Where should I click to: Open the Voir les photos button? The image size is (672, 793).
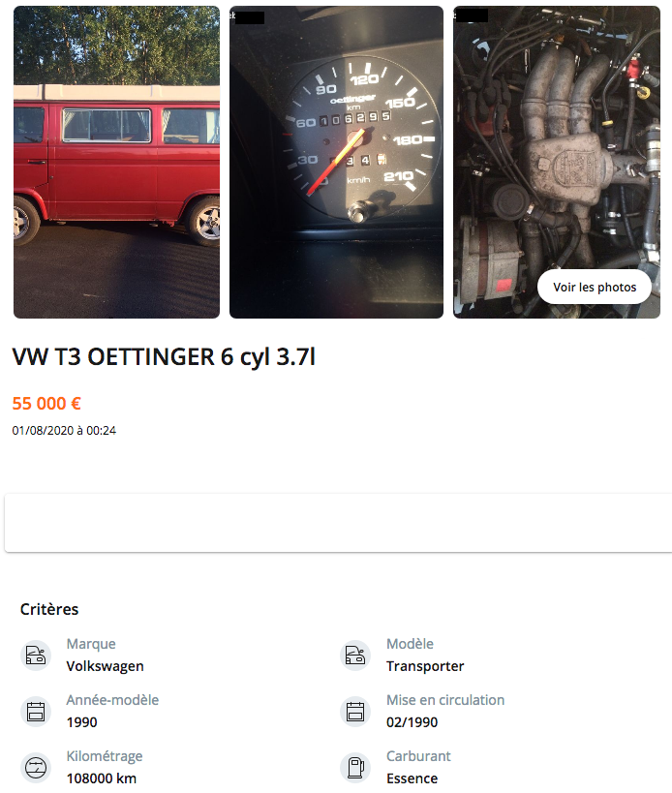[x=595, y=287]
